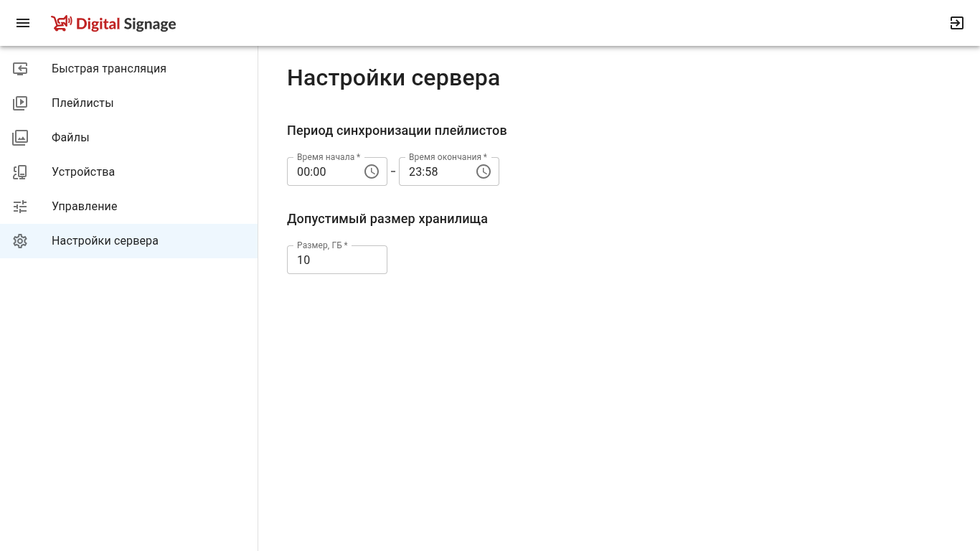
Task: Focus the Время окончания time field
Action: (436, 172)
